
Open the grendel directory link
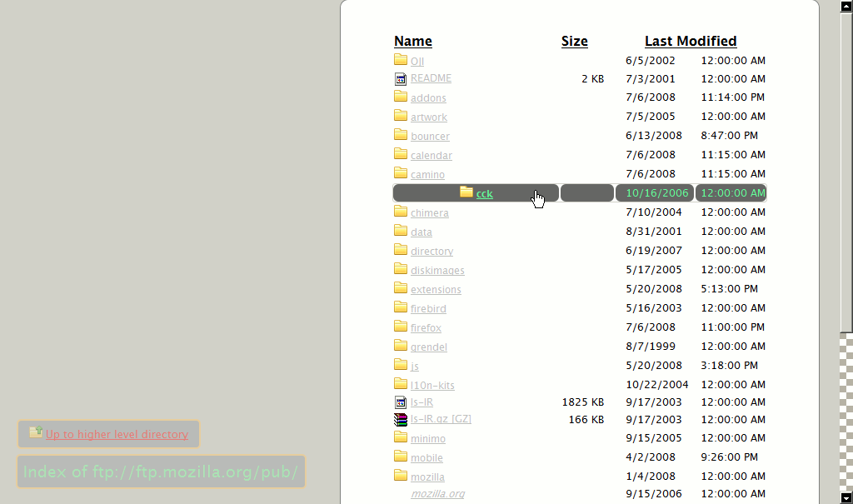429,347
